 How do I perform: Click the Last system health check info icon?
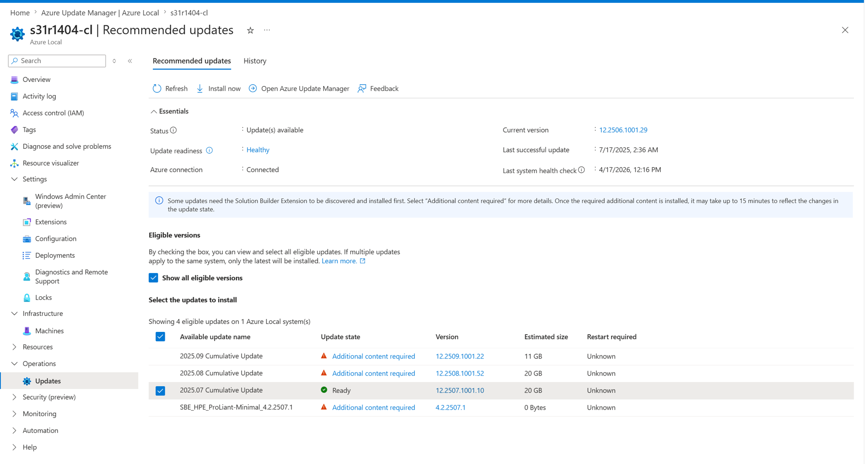pos(582,170)
